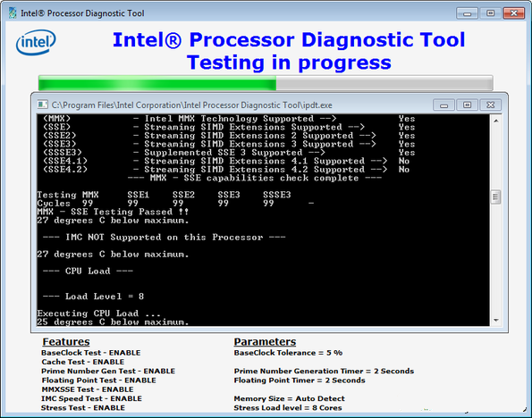This screenshot has height=418, width=532.
Task: Click 'Prime Number Generation Timer = 2 Seconds'
Action: click(324, 371)
